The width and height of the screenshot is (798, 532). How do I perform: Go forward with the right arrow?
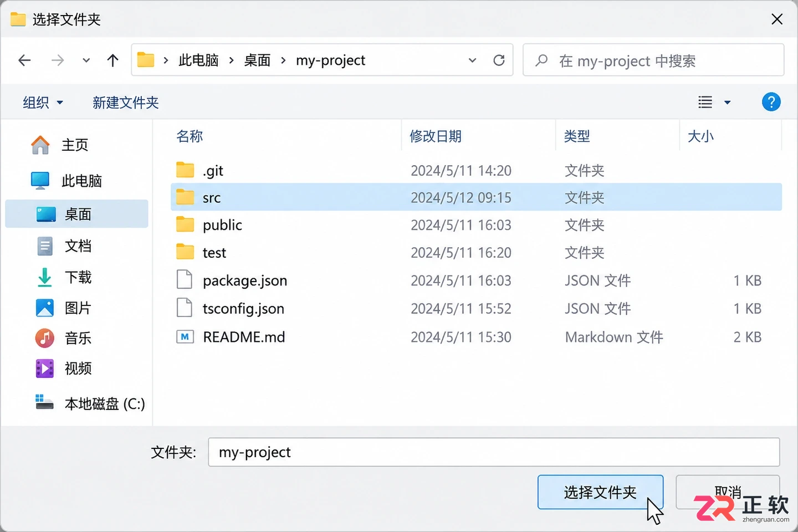57,60
